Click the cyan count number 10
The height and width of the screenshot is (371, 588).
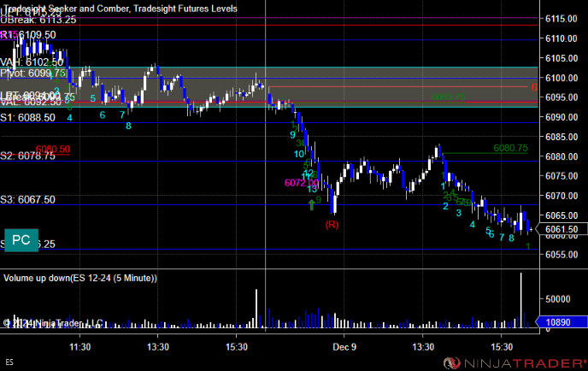click(299, 154)
